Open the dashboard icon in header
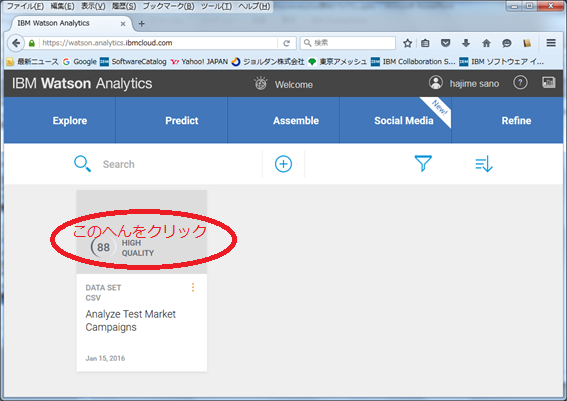 [x=549, y=82]
